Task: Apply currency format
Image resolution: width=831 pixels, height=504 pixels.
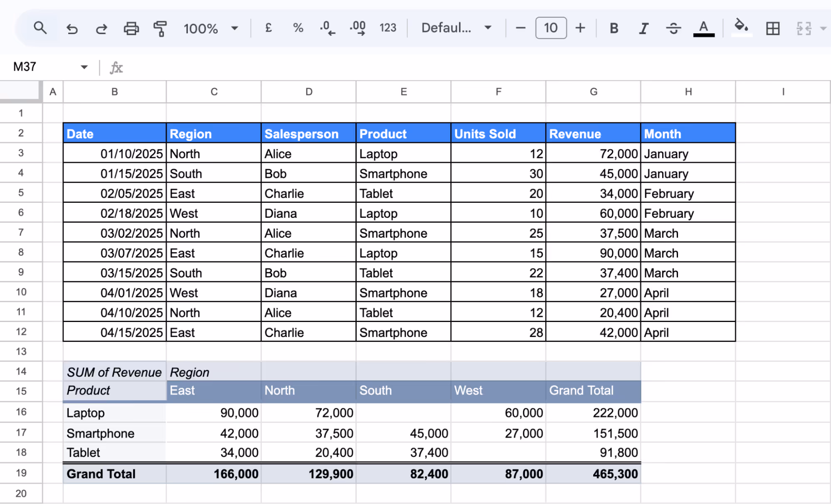Action: pyautogui.click(x=268, y=28)
